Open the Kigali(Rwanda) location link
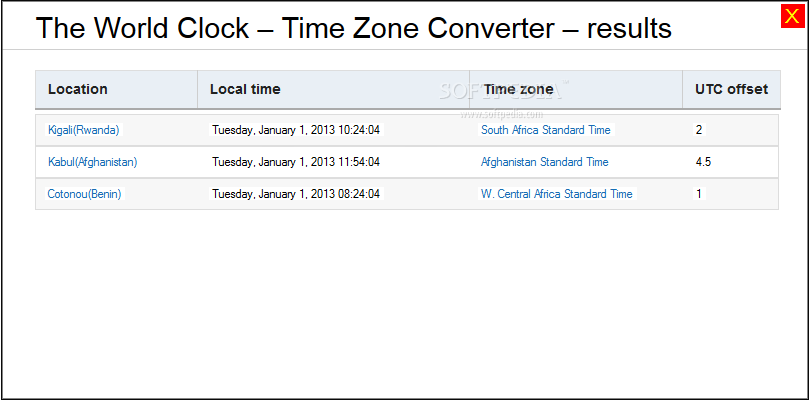Viewport: 810px width, 400px height. (x=84, y=130)
